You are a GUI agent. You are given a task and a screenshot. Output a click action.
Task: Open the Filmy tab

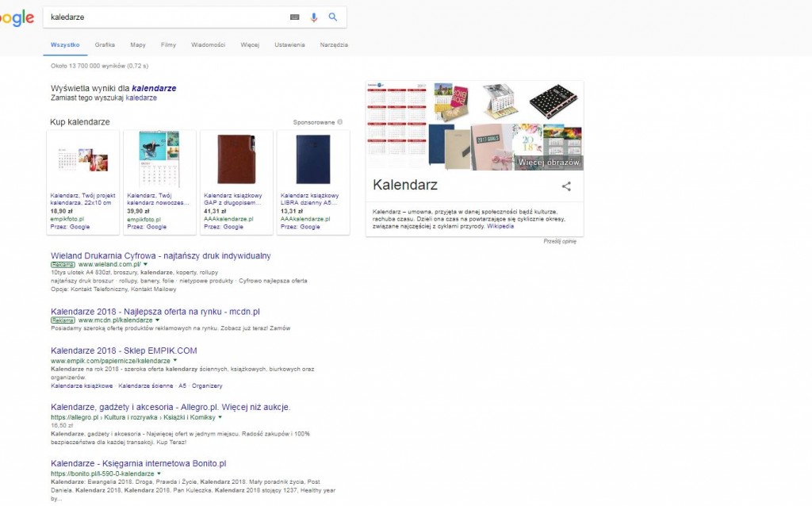click(168, 45)
